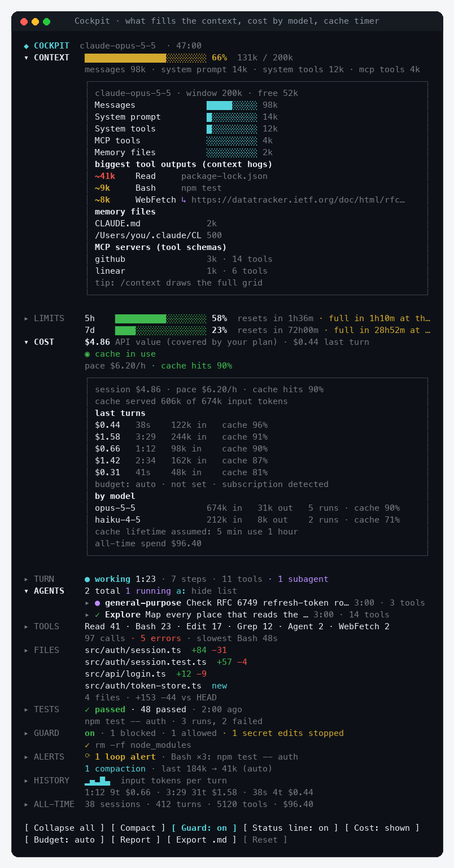Click the COCKPIT diamond icon
The width and height of the screenshot is (454, 868).
click(26, 46)
